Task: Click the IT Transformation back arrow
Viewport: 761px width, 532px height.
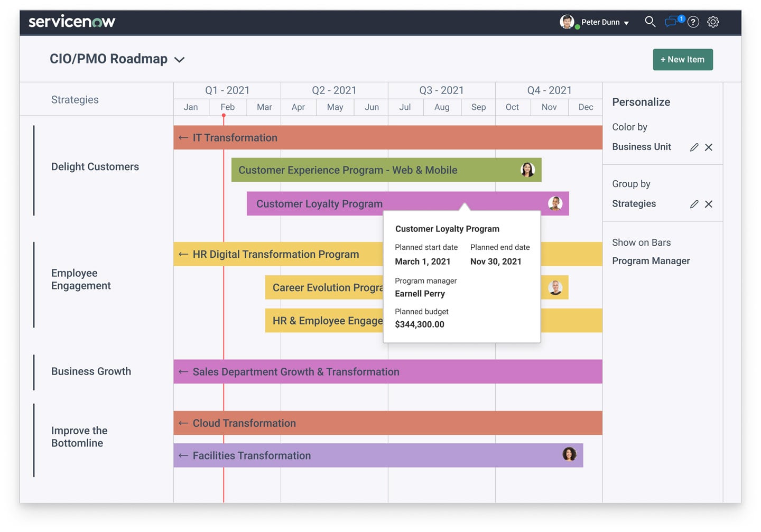Action: click(x=183, y=138)
